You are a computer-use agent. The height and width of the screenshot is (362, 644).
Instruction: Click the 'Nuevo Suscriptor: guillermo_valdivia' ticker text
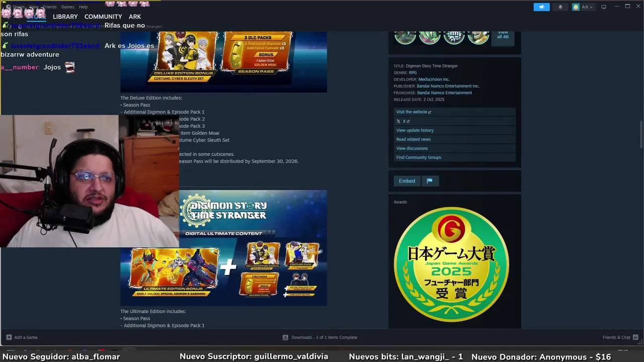(x=254, y=356)
